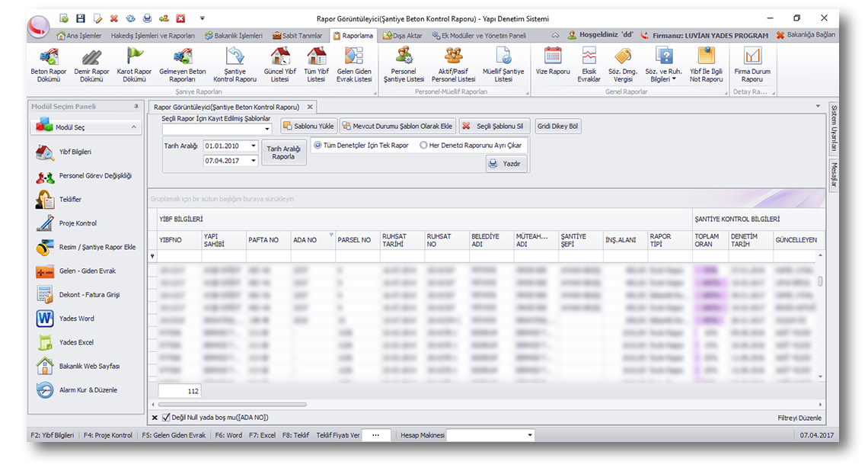
Task: Open Alarm Kur & Düzenle module
Action: coord(88,390)
